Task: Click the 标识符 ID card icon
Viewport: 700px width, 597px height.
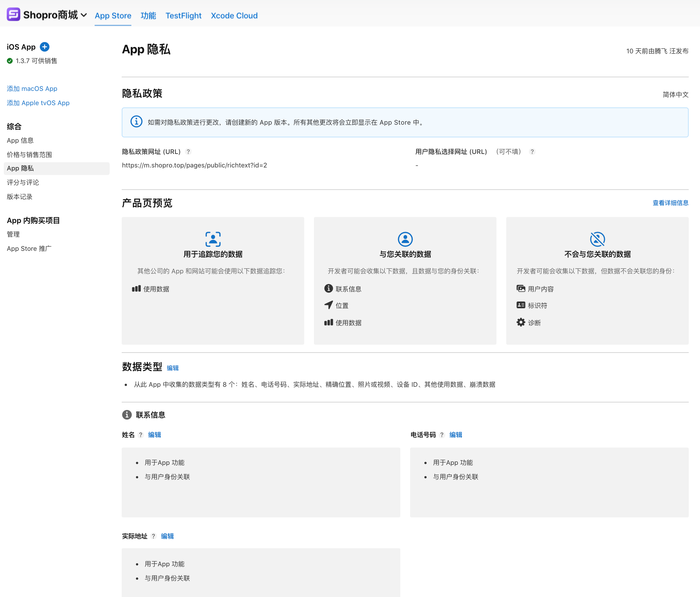Action: 521,305
